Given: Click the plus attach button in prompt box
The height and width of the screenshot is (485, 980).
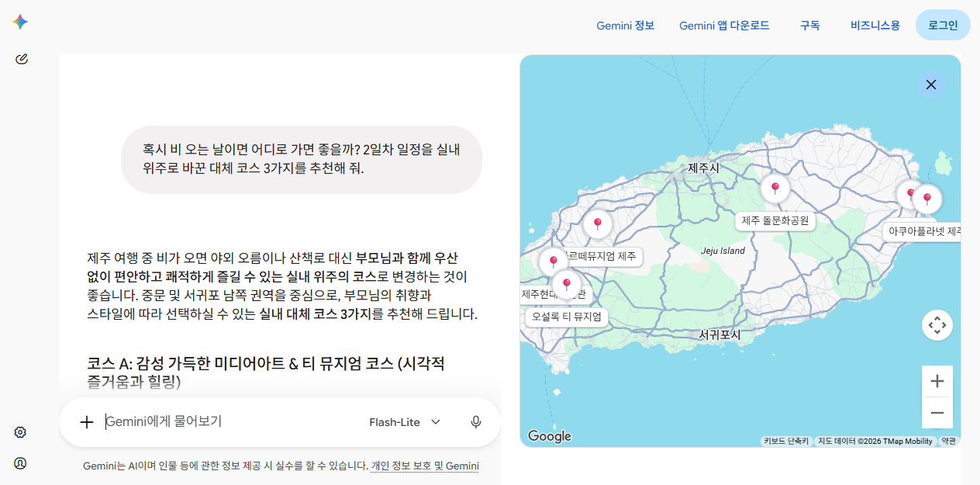Looking at the screenshot, I should pyautogui.click(x=87, y=422).
